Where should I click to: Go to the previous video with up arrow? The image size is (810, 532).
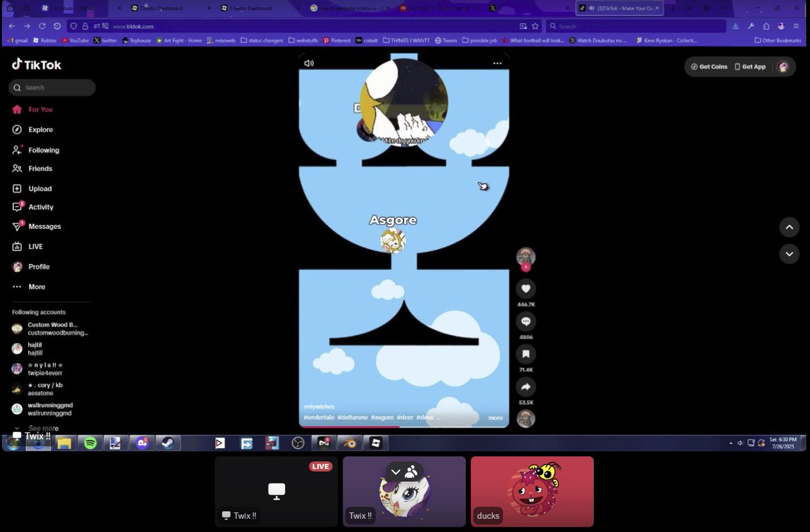[789, 227]
